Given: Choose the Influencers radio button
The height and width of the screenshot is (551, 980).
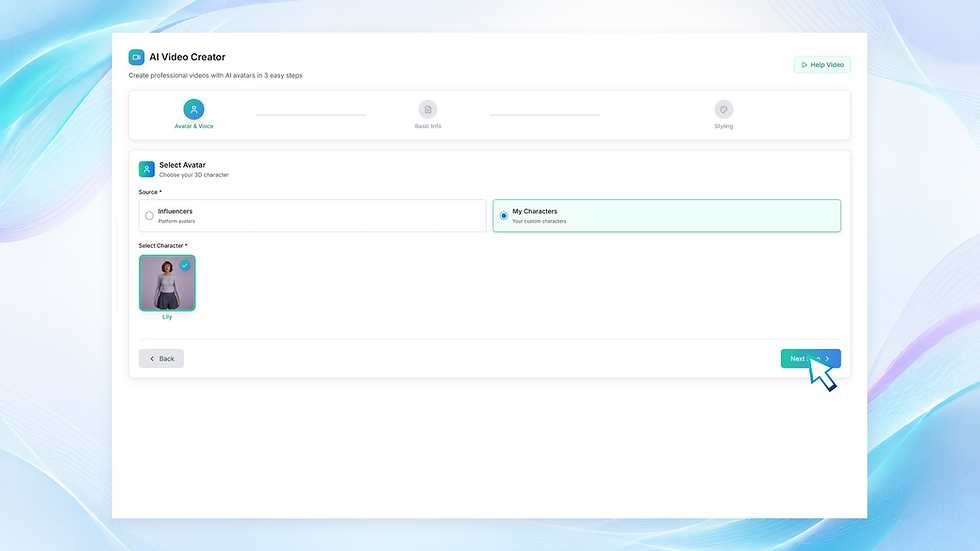Looking at the screenshot, I should click(x=149, y=216).
